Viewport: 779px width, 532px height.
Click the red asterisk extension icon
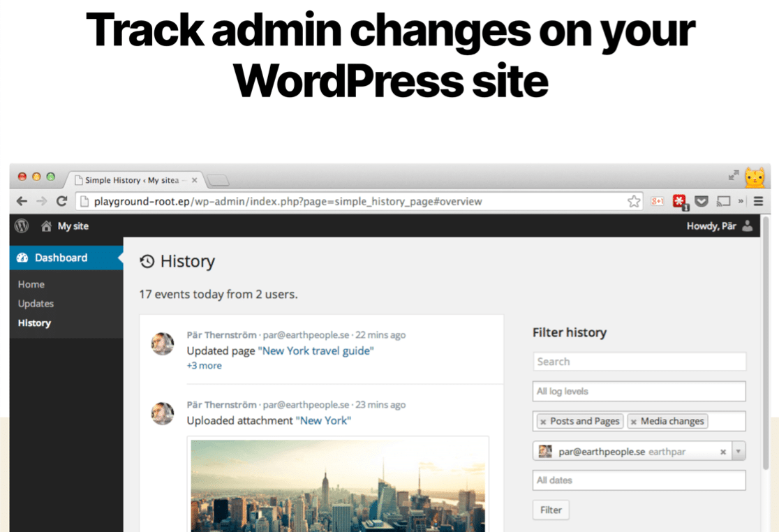point(680,202)
